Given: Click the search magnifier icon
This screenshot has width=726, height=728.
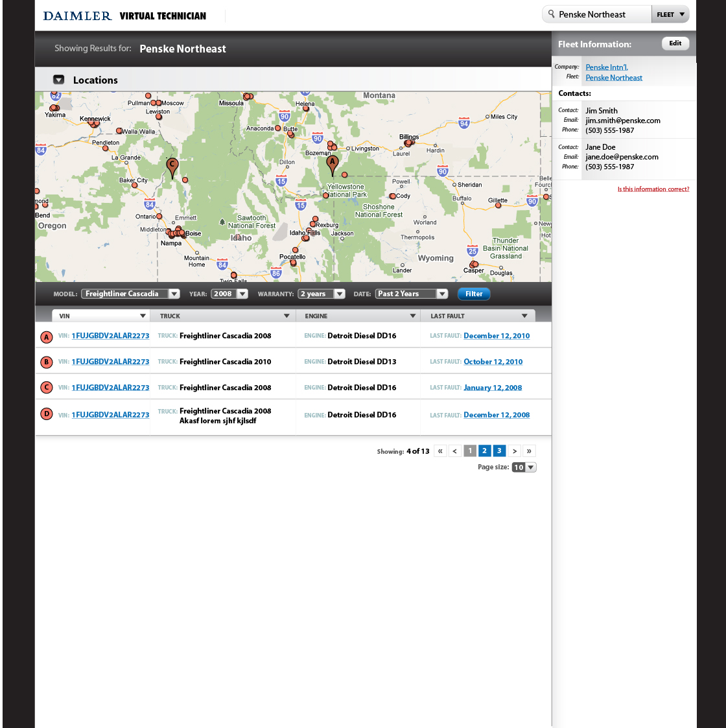Looking at the screenshot, I should [x=551, y=14].
